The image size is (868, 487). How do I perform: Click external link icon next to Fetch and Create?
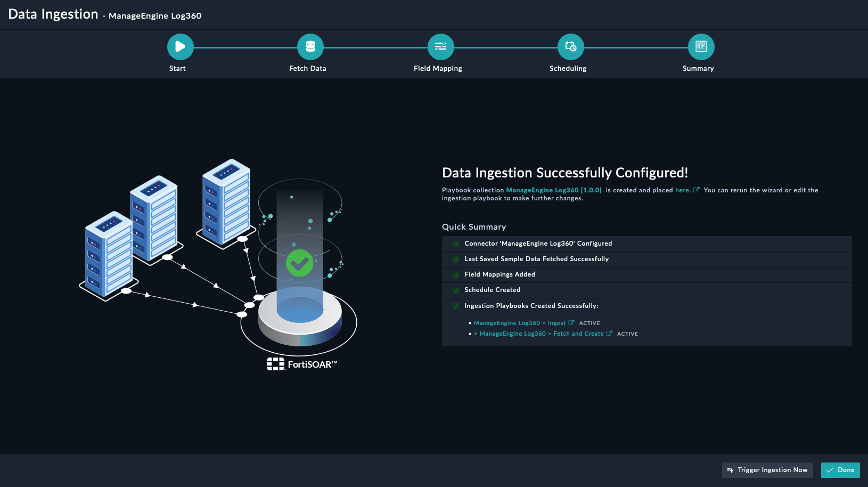point(609,334)
